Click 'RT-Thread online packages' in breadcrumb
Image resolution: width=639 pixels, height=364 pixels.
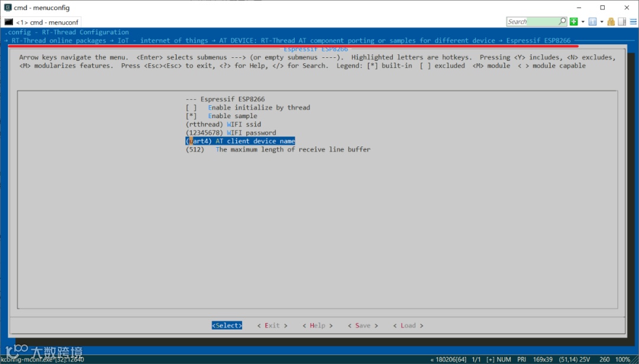tap(59, 40)
